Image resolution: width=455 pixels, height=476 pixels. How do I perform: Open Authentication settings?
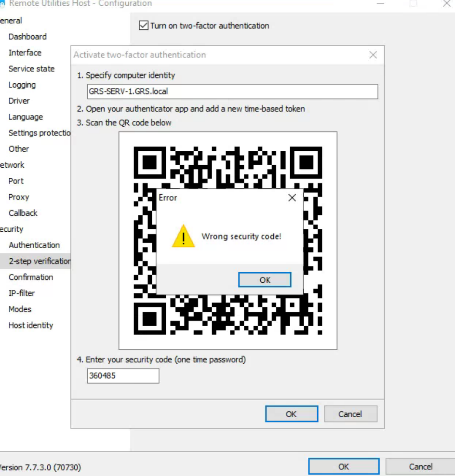click(34, 245)
